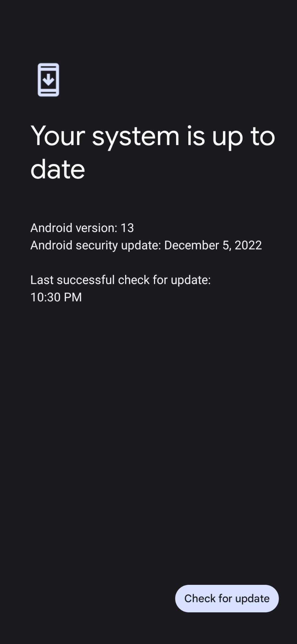
Task: Click the word 'successful' in last check line
Action: 86,280
